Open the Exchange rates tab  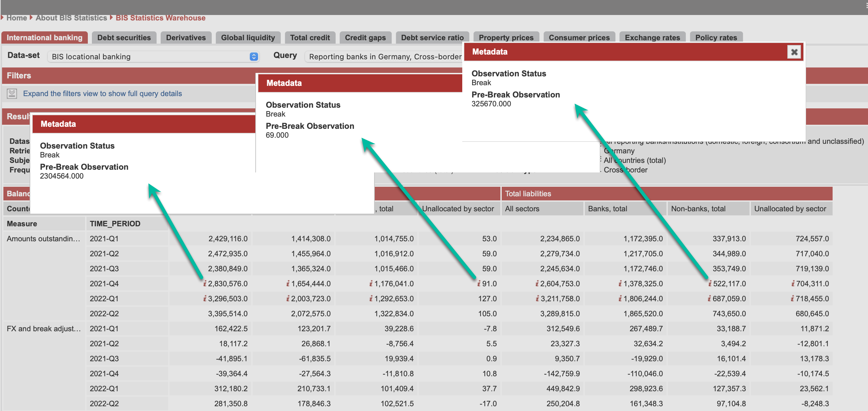point(652,37)
